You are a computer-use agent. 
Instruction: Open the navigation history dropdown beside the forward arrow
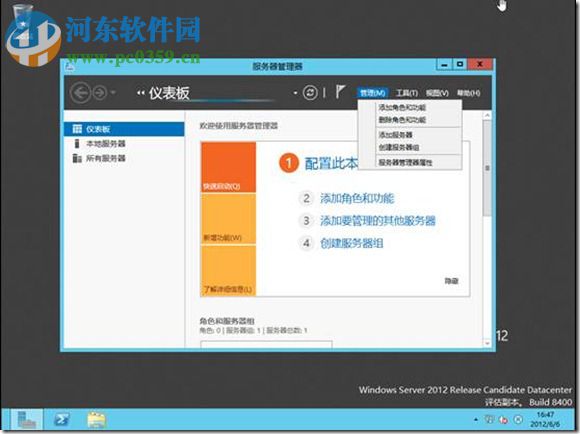[x=113, y=92]
